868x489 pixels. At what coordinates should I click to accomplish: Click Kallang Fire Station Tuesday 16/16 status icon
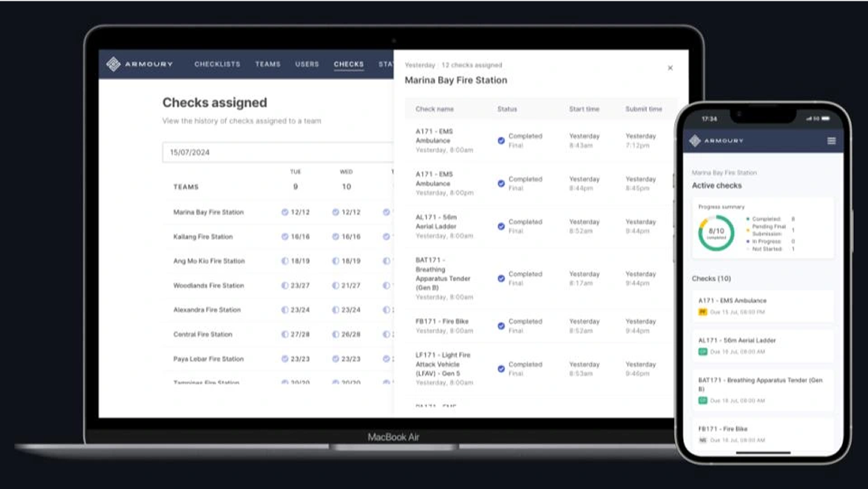coord(284,237)
